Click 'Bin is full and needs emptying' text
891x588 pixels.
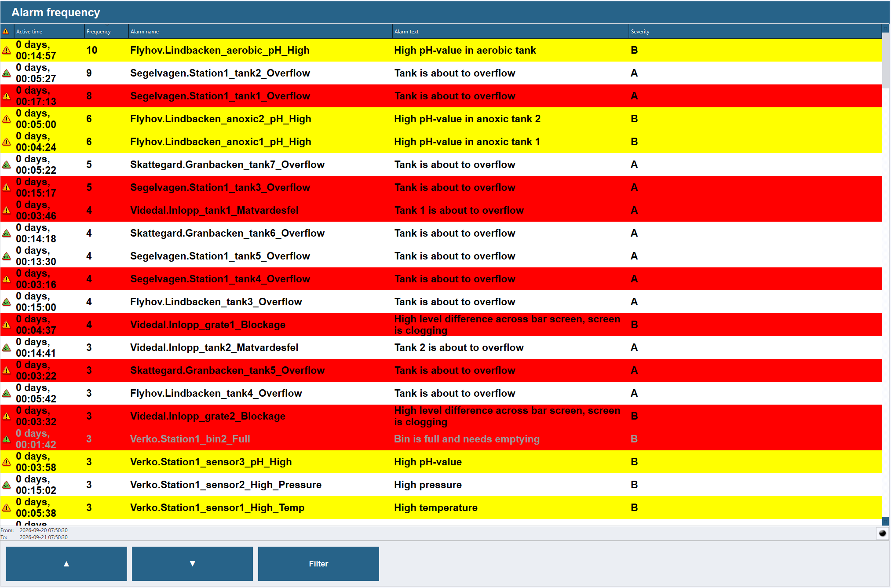(467, 439)
